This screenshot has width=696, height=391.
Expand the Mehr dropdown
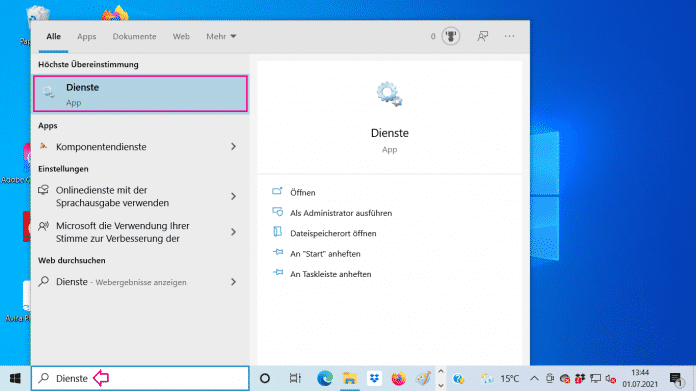click(x=221, y=36)
